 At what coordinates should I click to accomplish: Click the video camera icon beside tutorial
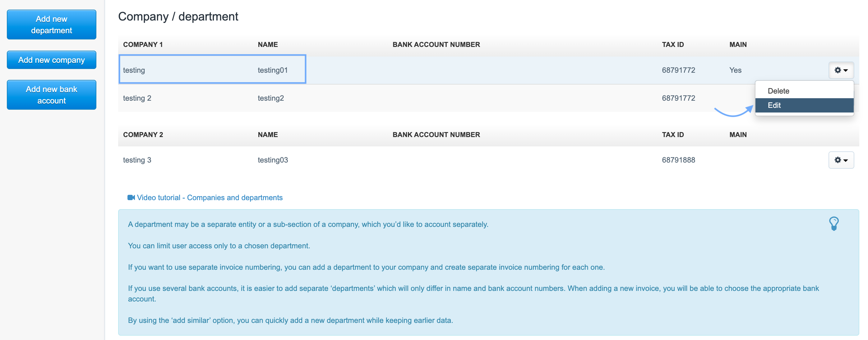point(131,197)
